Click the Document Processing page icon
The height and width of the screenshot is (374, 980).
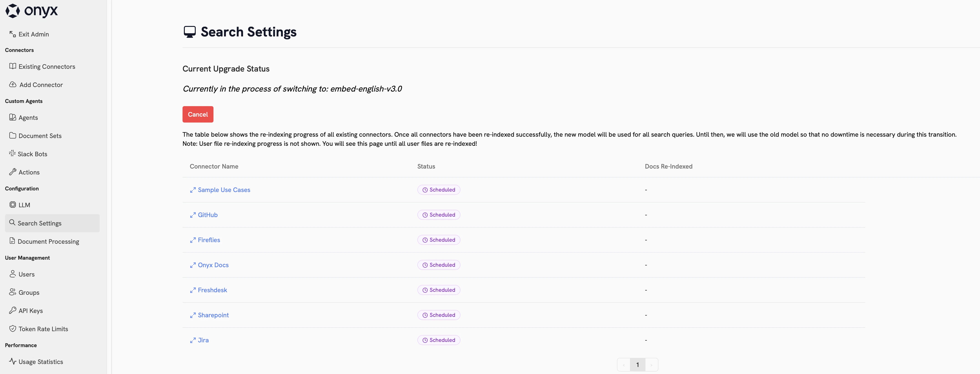pyautogui.click(x=13, y=241)
